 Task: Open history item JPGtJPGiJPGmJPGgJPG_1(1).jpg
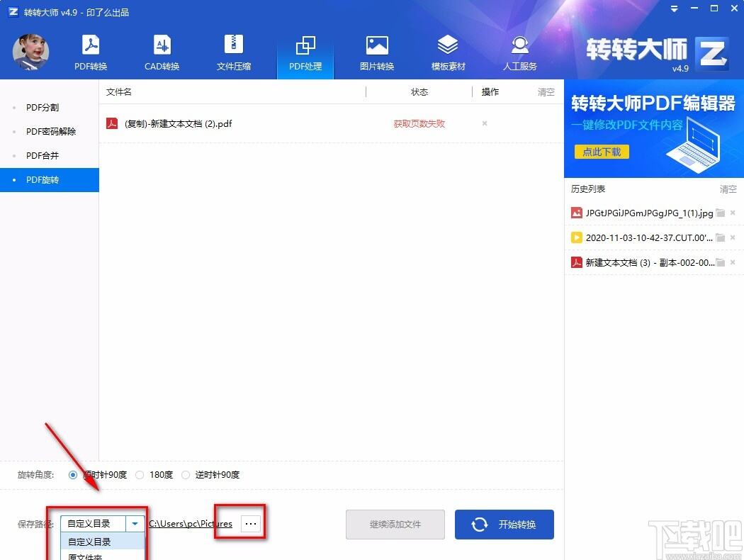pos(649,213)
